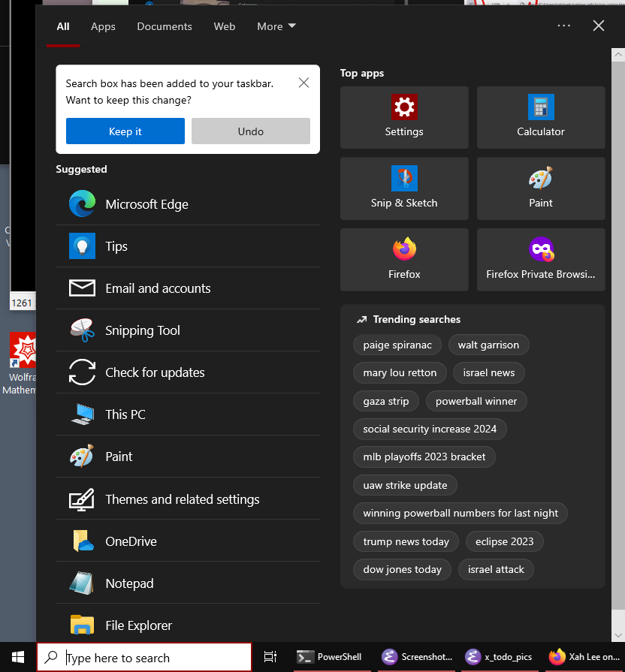625x672 pixels.
Task: Search trending topic israel news
Action: click(x=489, y=372)
